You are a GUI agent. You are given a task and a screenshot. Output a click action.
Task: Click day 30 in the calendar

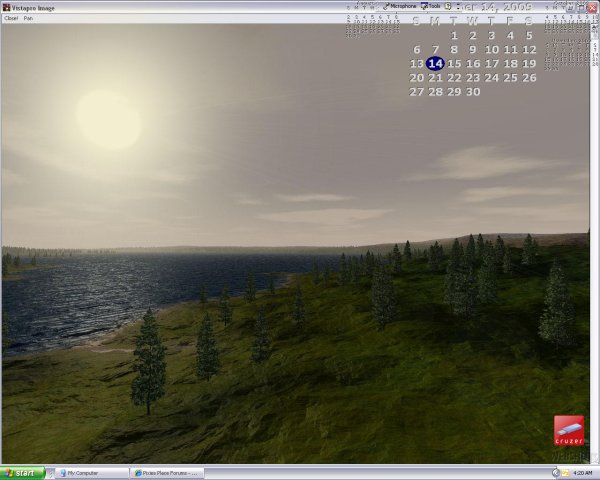click(473, 92)
